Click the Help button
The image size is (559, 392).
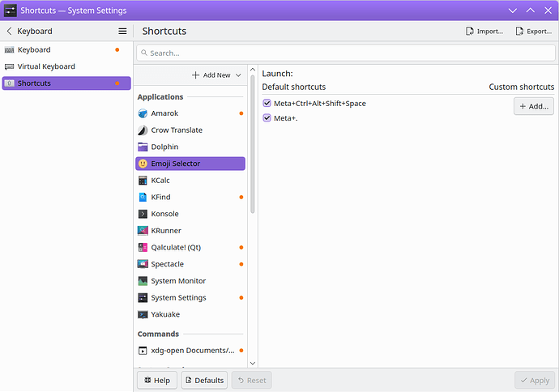[157, 380]
